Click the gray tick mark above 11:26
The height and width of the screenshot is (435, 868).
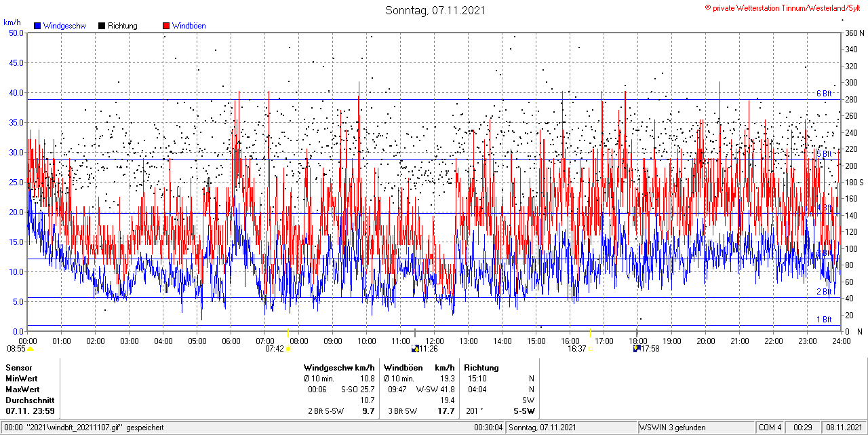[x=415, y=333]
